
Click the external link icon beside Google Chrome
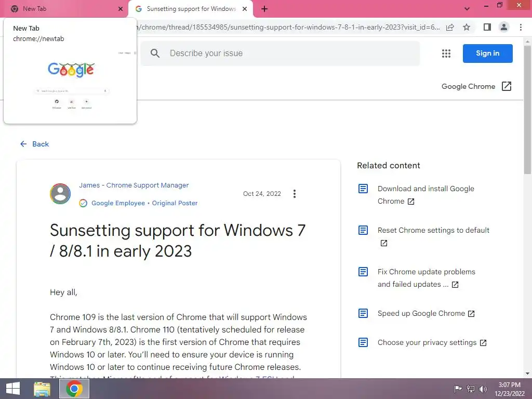pyautogui.click(x=507, y=86)
